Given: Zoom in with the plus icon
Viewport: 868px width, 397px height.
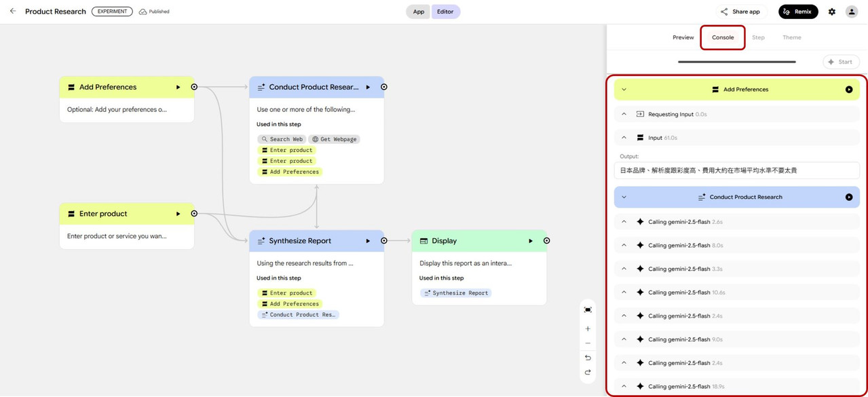Looking at the screenshot, I should pyautogui.click(x=588, y=328).
